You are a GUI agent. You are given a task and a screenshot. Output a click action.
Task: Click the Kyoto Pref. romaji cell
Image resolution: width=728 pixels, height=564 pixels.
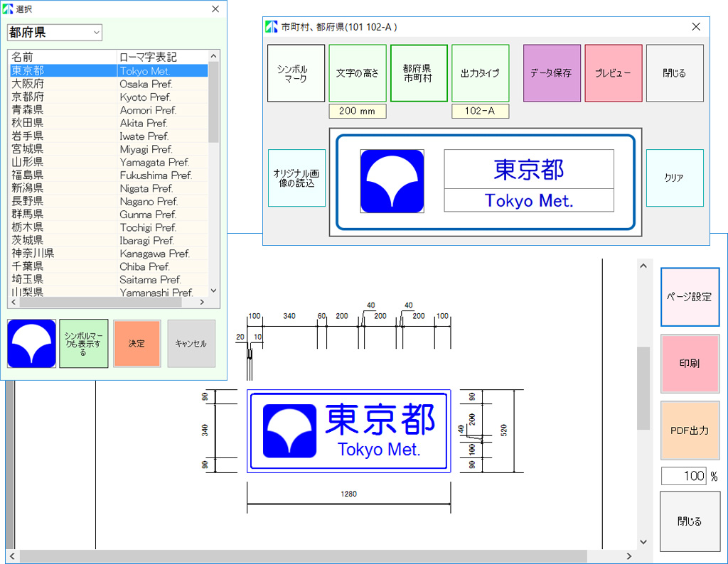click(163, 97)
